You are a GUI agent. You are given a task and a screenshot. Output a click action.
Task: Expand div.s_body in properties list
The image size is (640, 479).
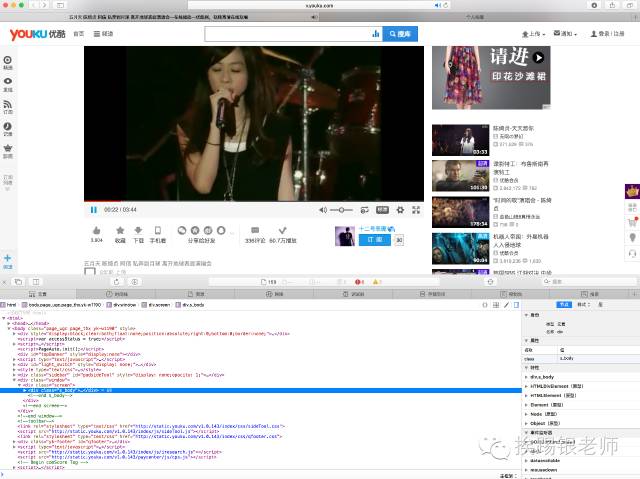(x=526, y=377)
